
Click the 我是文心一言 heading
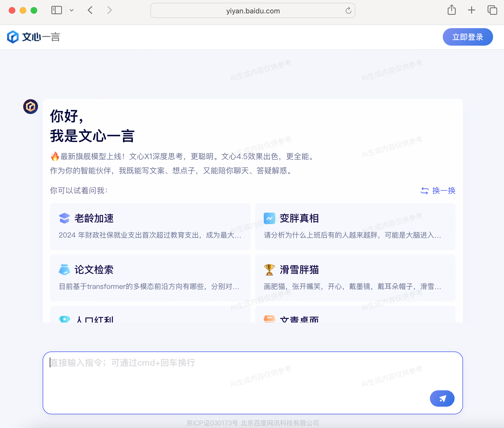coord(92,136)
